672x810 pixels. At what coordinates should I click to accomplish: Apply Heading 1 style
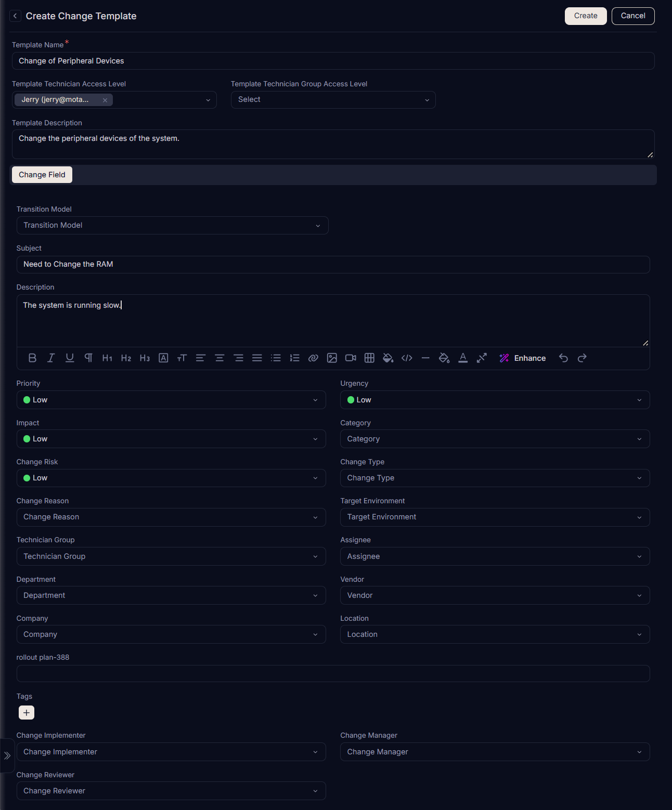tap(107, 358)
